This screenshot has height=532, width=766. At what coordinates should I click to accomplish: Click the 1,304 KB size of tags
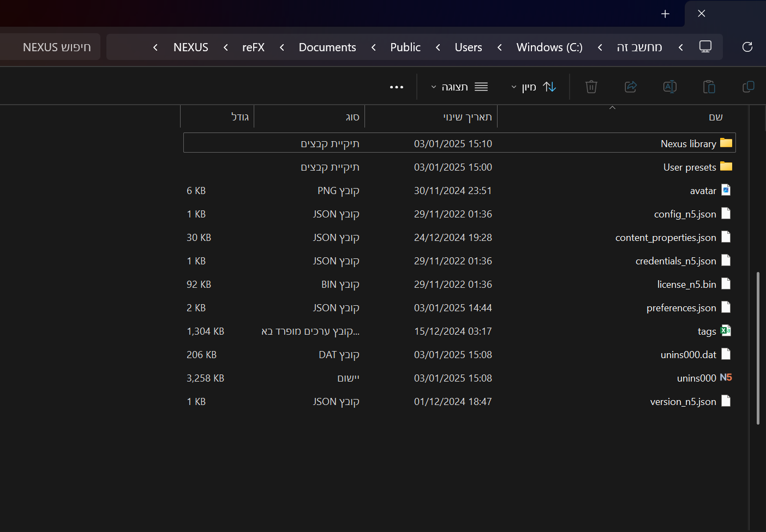click(206, 331)
